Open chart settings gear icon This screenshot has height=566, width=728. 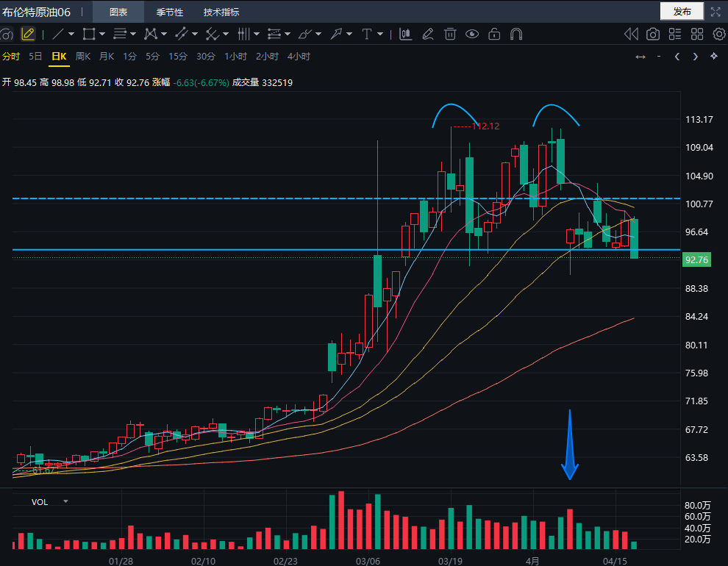coord(719,34)
